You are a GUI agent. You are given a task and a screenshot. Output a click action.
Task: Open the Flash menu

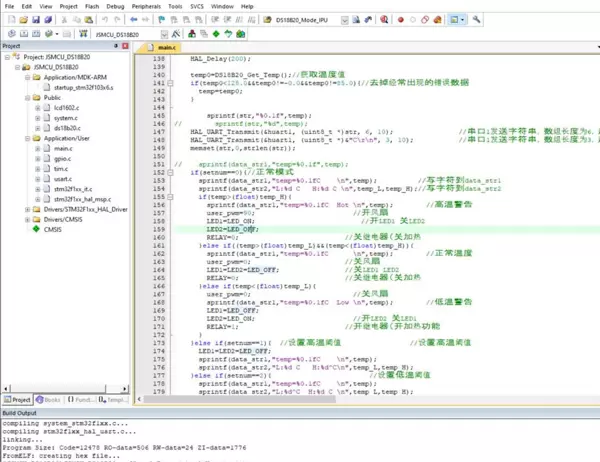[x=93, y=6]
